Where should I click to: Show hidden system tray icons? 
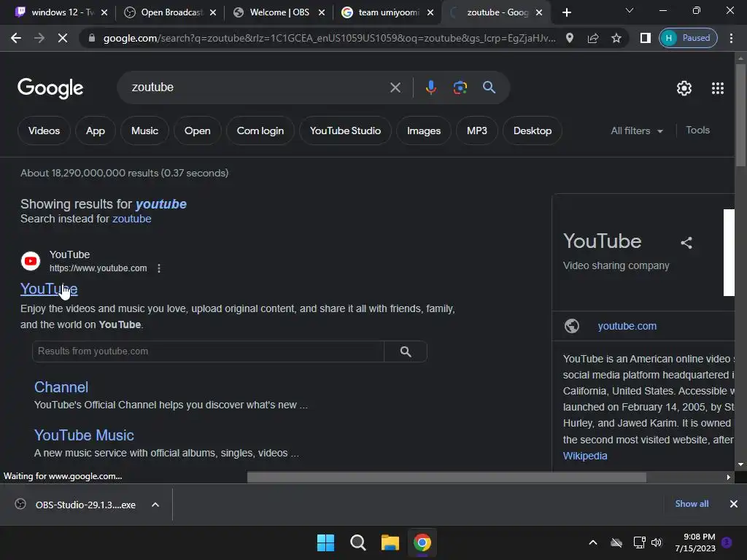[593, 542]
